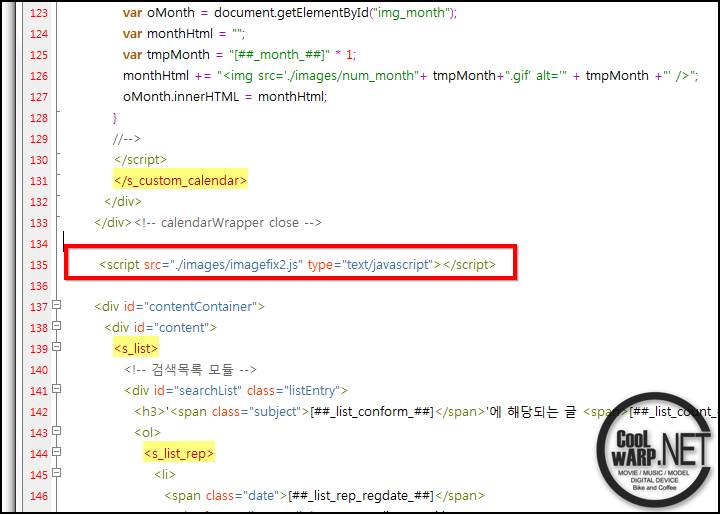Collapse the <s_list_rep> fold marker at line 144
Viewport: 720px width, 514px height.
tap(56, 452)
